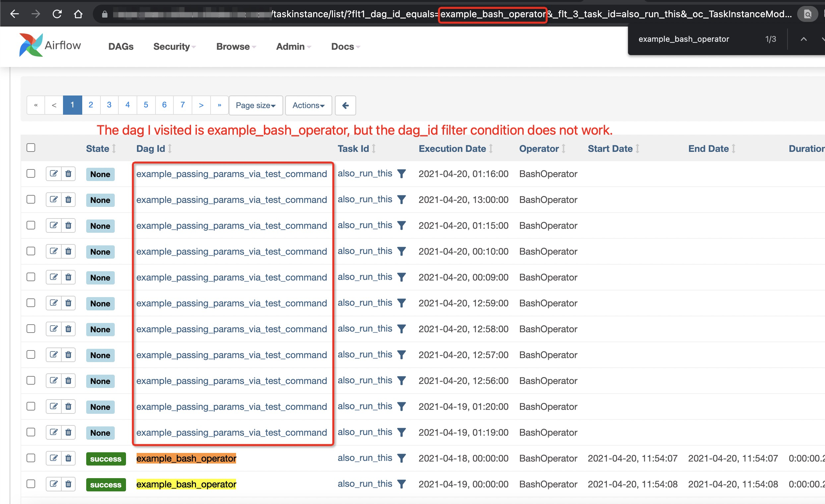825x504 pixels.
Task: Toggle the select-all checkbox in the table header
Action: click(31, 147)
